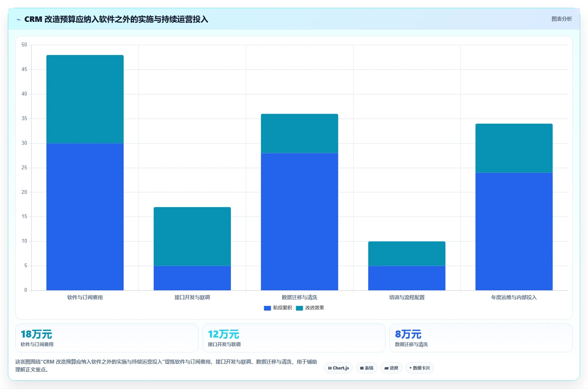Viewport: 588px width, 389px height.
Task: Click the 12万元 data card value
Action: (224, 334)
